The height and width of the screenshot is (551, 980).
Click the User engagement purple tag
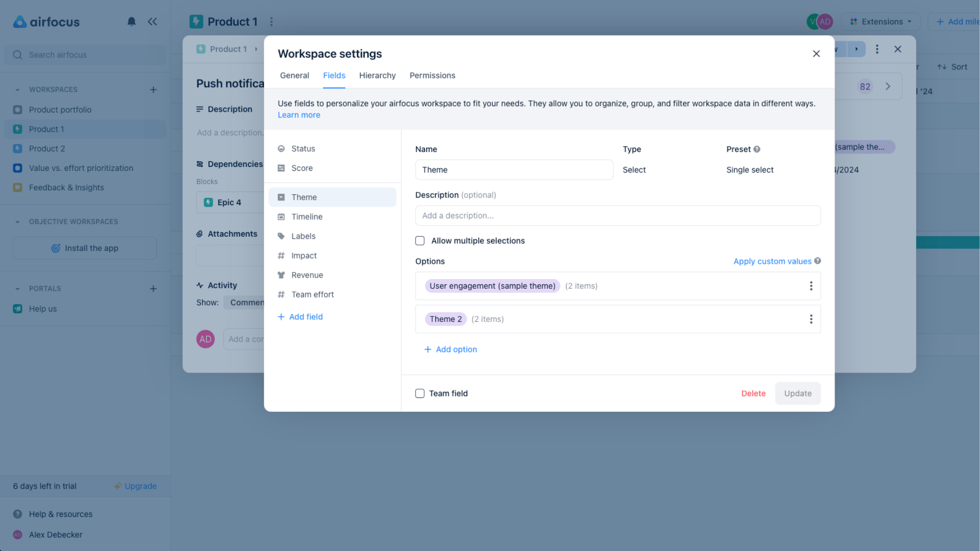pyautogui.click(x=492, y=286)
